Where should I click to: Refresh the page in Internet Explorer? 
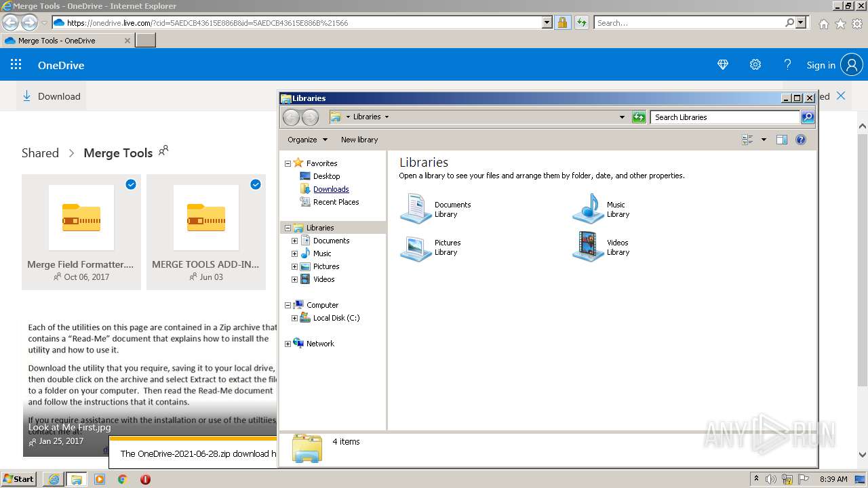pos(581,22)
